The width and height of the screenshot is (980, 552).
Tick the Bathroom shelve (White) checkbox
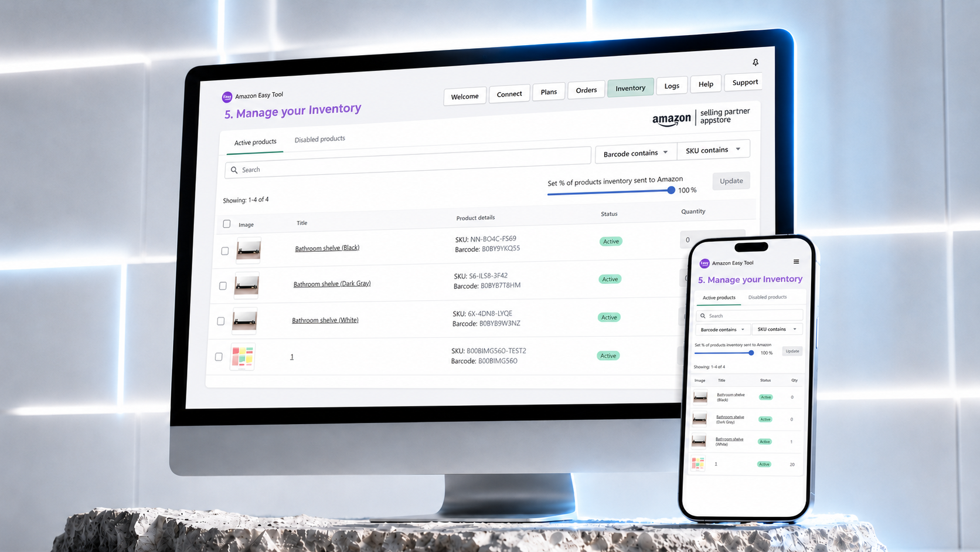click(220, 321)
